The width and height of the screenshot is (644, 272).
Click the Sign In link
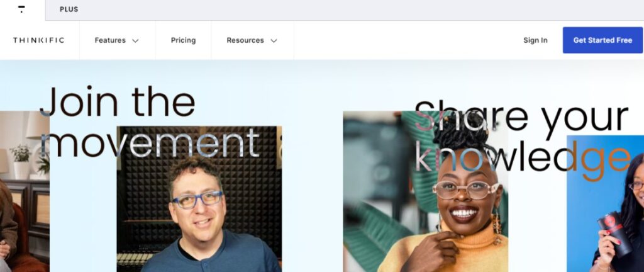tap(535, 40)
